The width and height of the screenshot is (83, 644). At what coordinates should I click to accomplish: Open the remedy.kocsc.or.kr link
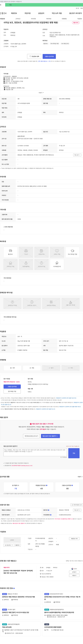pyautogui.click(x=22, y=465)
